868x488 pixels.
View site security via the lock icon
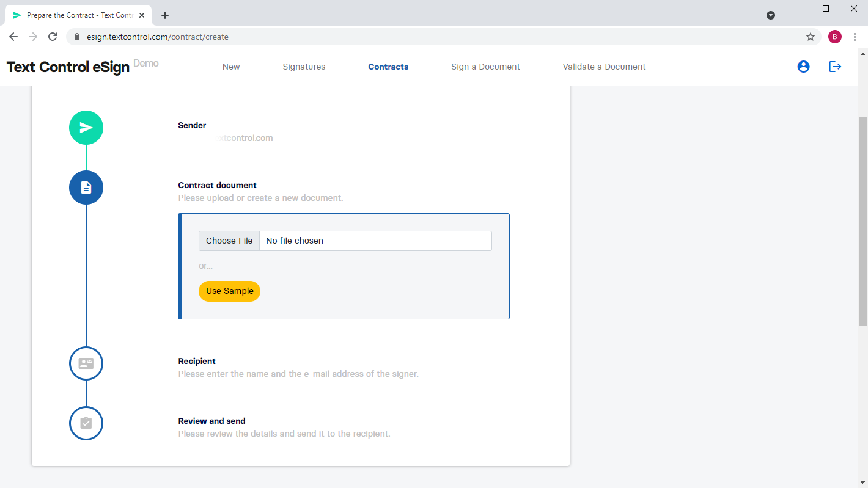(76, 37)
